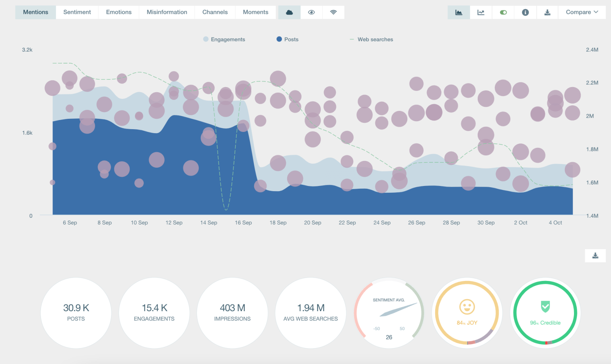Click the Joy smiley face icon
The height and width of the screenshot is (364, 611).
[467, 307]
